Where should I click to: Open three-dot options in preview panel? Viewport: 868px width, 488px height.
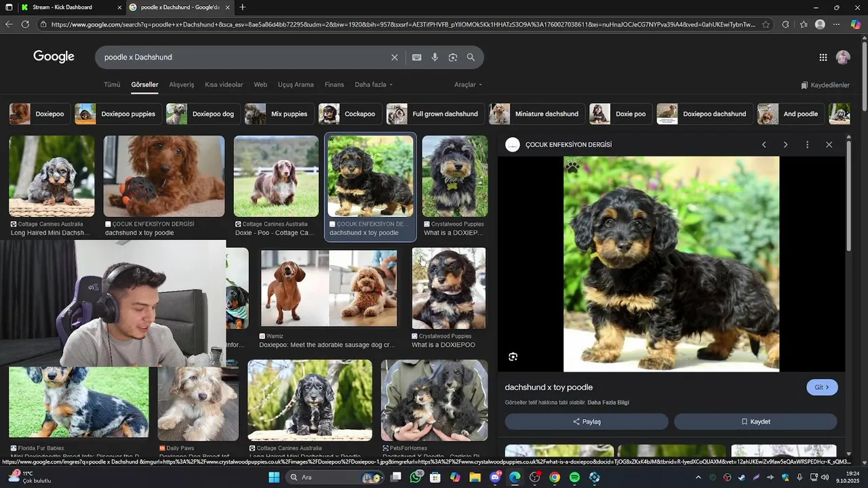click(807, 144)
